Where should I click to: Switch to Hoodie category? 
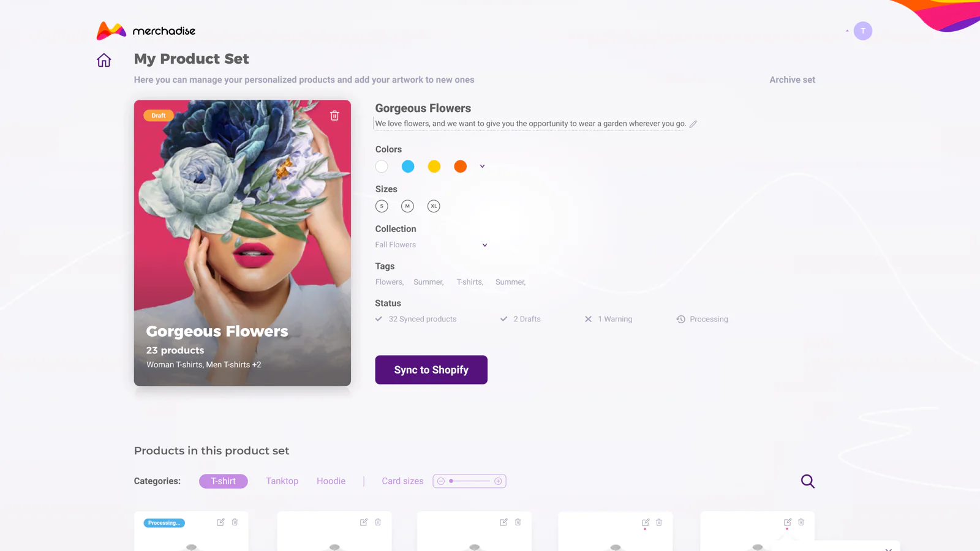pyautogui.click(x=331, y=481)
